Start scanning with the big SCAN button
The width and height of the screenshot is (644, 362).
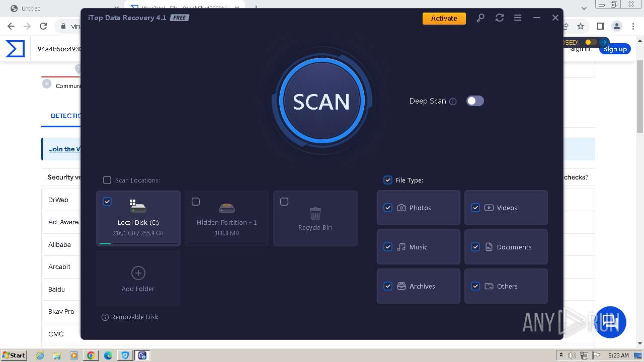click(321, 101)
